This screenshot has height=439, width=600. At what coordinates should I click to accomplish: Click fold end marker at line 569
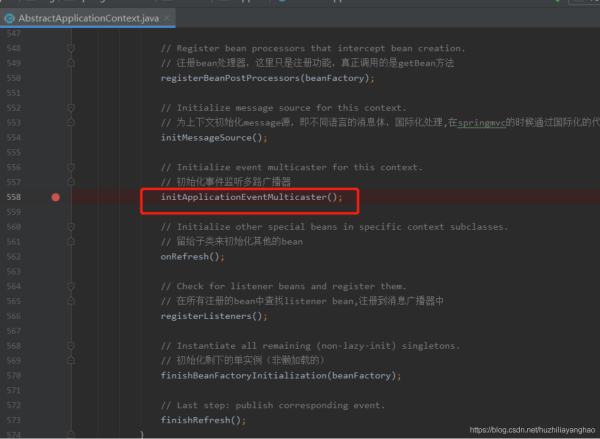71,361
